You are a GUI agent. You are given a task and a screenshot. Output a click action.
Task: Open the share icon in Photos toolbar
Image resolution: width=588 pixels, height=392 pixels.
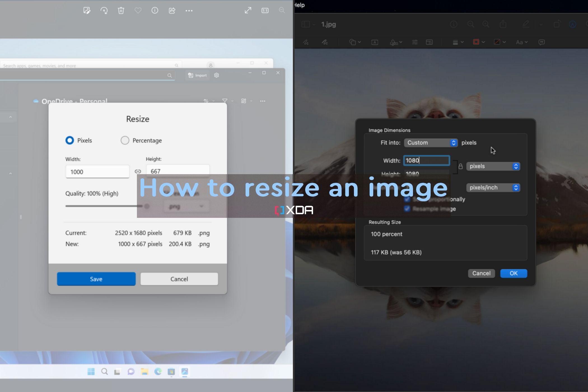(172, 11)
